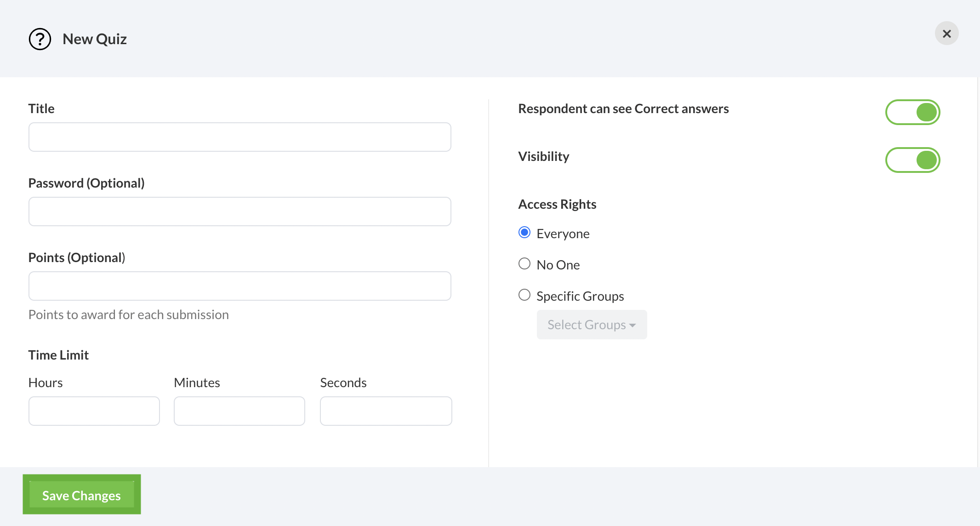Click the question mark quiz icon
Image resolution: width=980 pixels, height=526 pixels.
pyautogui.click(x=40, y=39)
